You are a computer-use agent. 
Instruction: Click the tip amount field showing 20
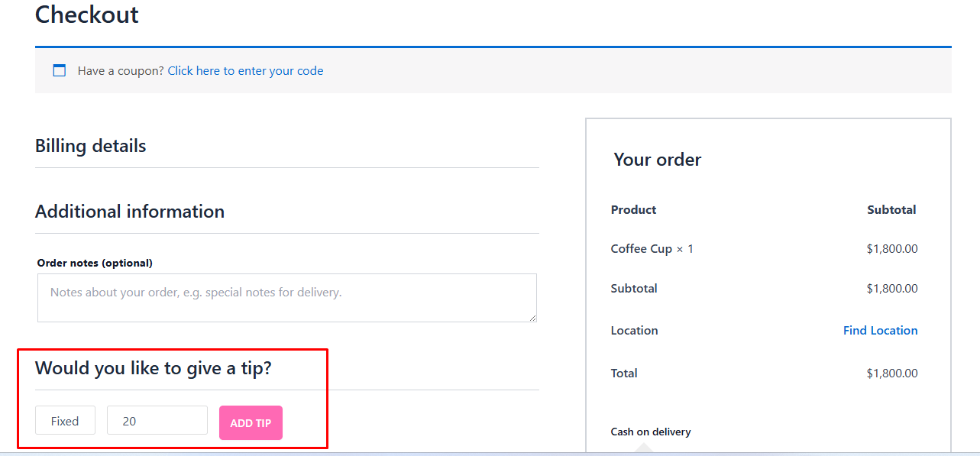(x=157, y=421)
